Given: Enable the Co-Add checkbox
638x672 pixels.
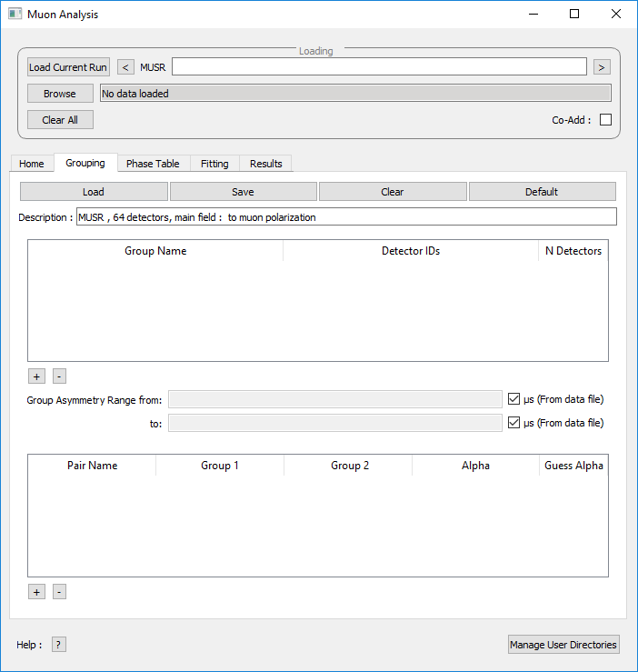Looking at the screenshot, I should click(x=605, y=120).
